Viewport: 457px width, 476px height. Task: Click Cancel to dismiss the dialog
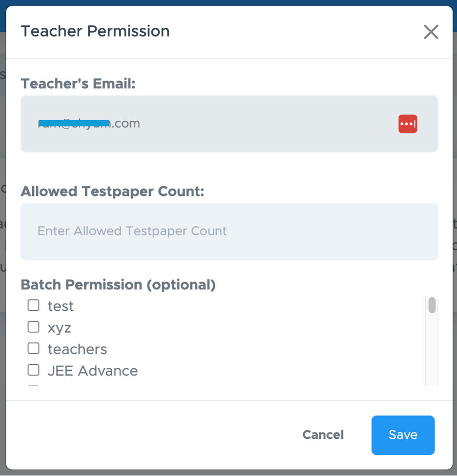(x=323, y=435)
